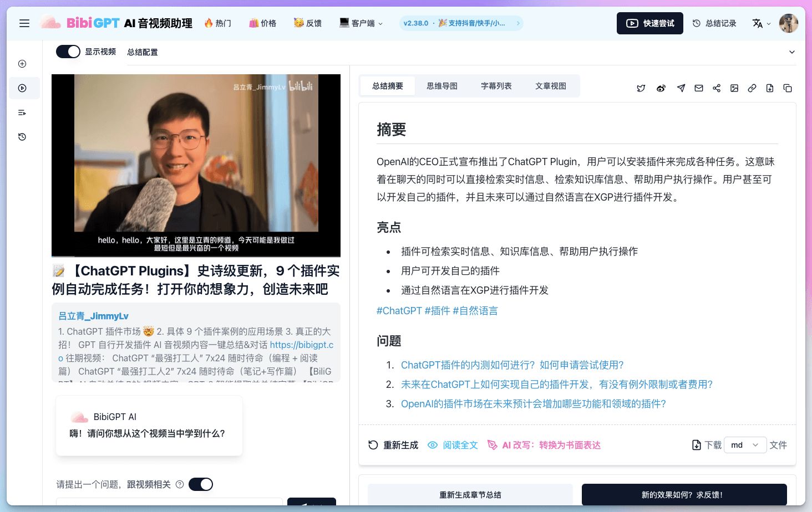
Task: Ask question about 未来在ChatGPT上插件开发
Action: tap(557, 385)
